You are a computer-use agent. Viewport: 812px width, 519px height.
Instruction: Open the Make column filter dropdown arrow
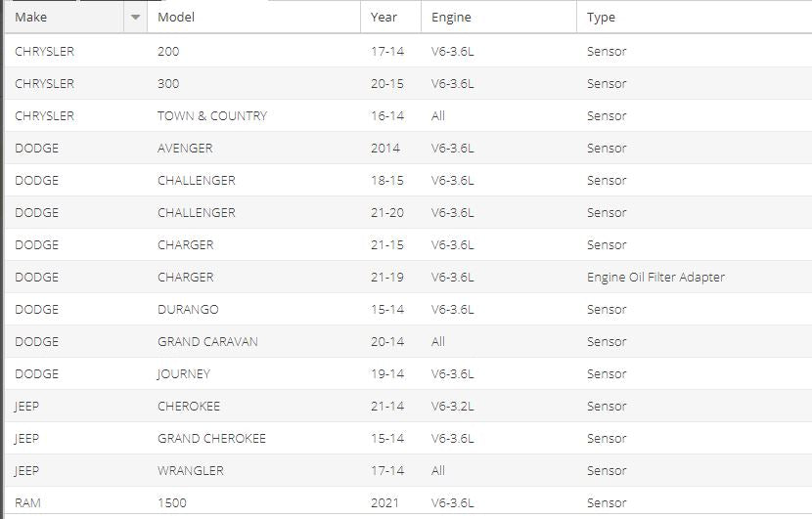[x=135, y=17]
